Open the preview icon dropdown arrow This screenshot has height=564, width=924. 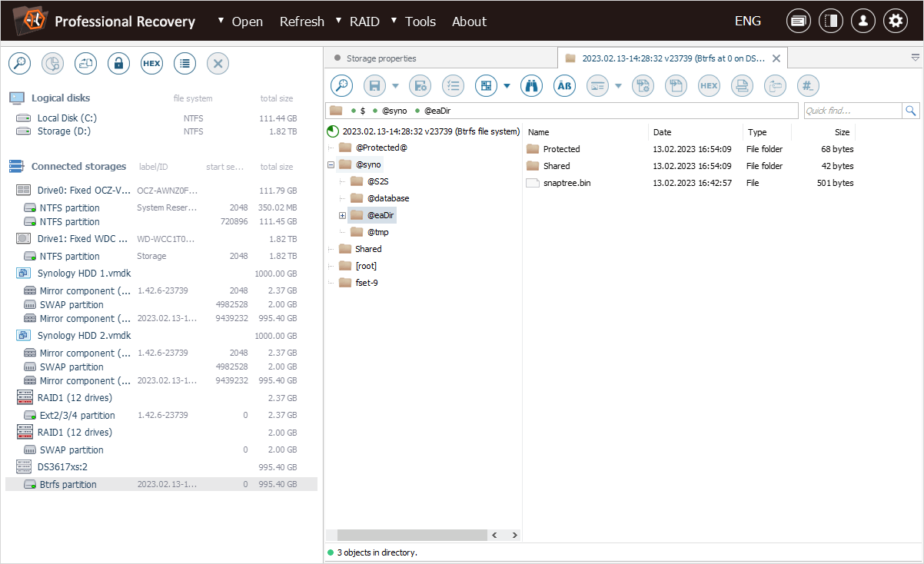point(618,86)
